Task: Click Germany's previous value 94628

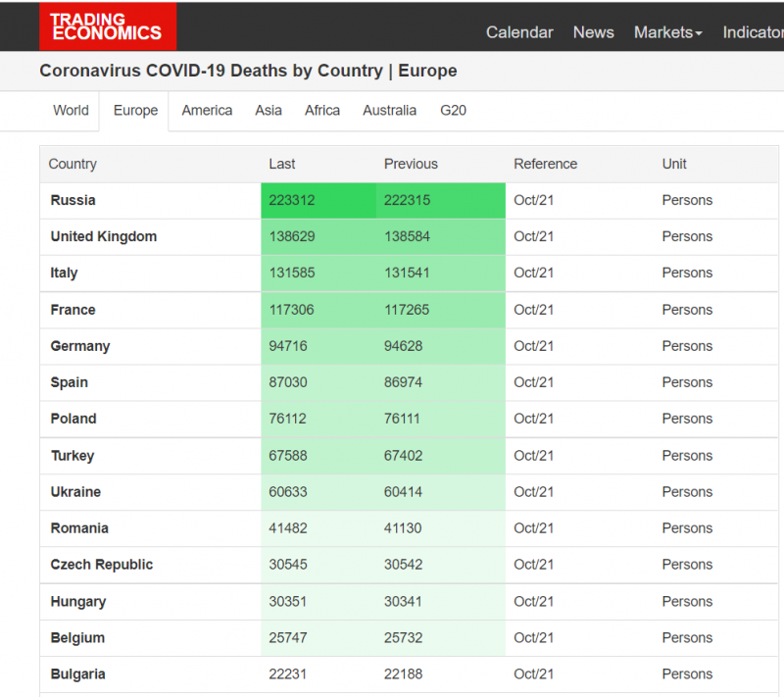Action: (403, 346)
